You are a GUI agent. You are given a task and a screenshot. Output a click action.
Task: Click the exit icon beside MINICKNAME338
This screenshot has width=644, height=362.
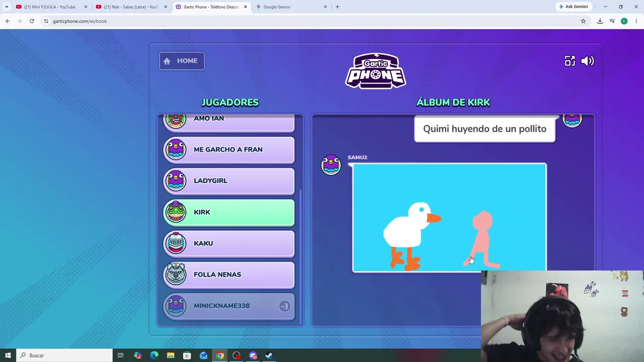284,306
